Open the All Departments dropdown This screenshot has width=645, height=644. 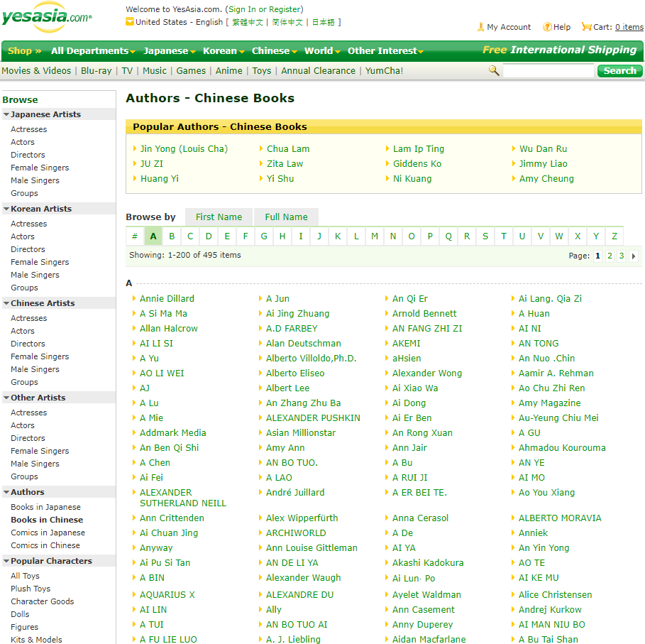(x=89, y=51)
